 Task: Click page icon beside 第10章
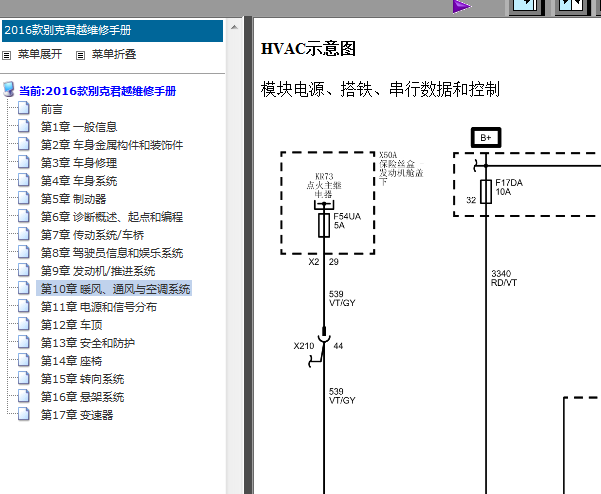point(24,289)
